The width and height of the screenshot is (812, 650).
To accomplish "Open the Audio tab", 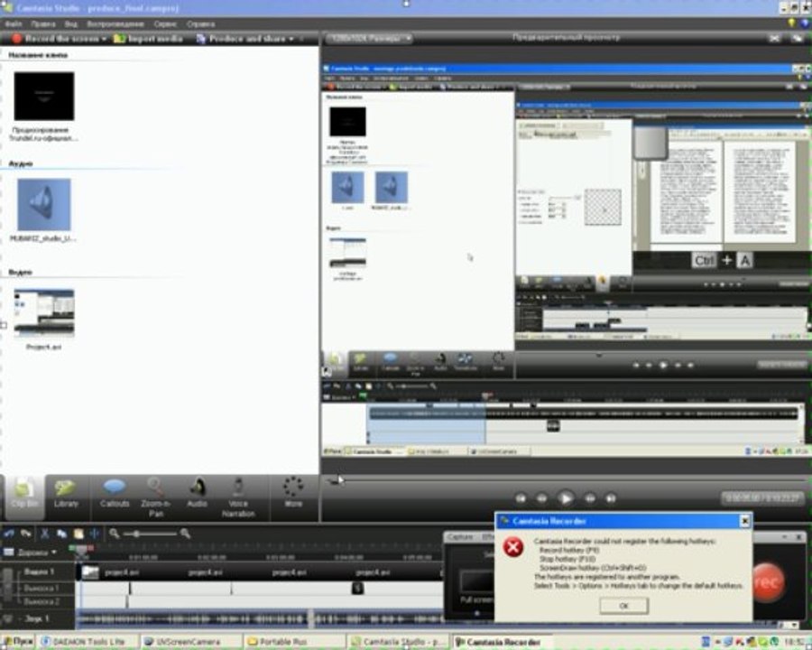I will coord(198,495).
